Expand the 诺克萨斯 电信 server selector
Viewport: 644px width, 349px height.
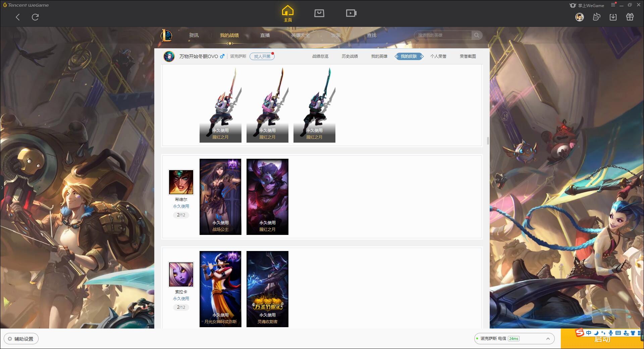[x=514, y=339]
